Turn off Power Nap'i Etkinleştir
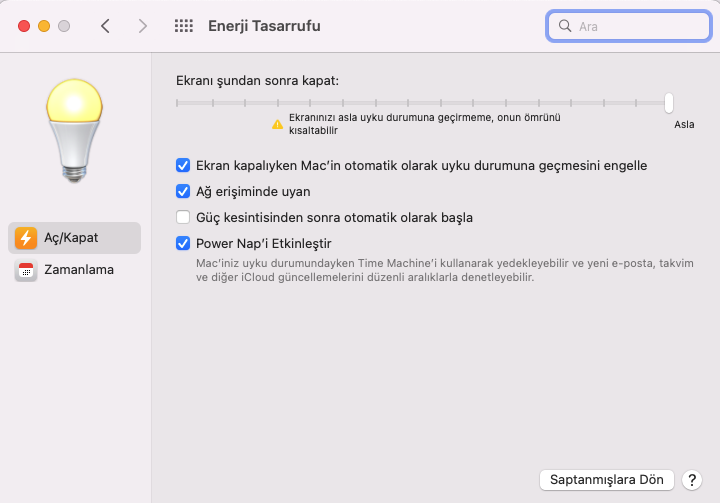 pos(183,243)
